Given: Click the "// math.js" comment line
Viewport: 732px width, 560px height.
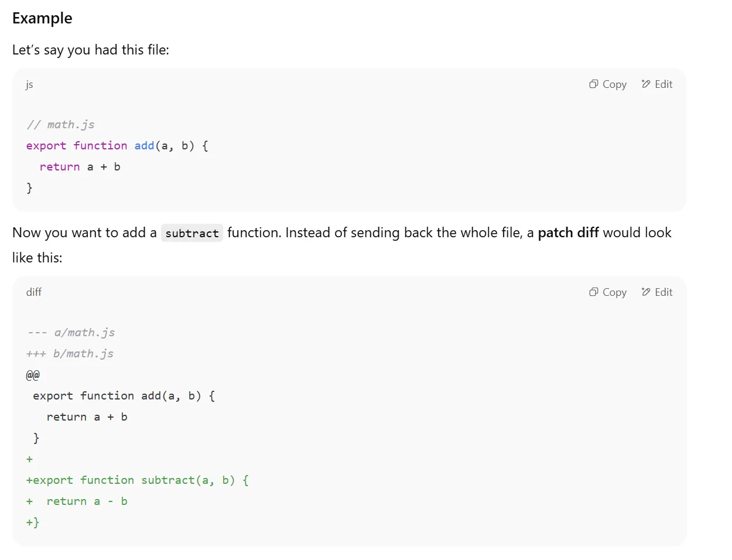Looking at the screenshot, I should coord(60,125).
